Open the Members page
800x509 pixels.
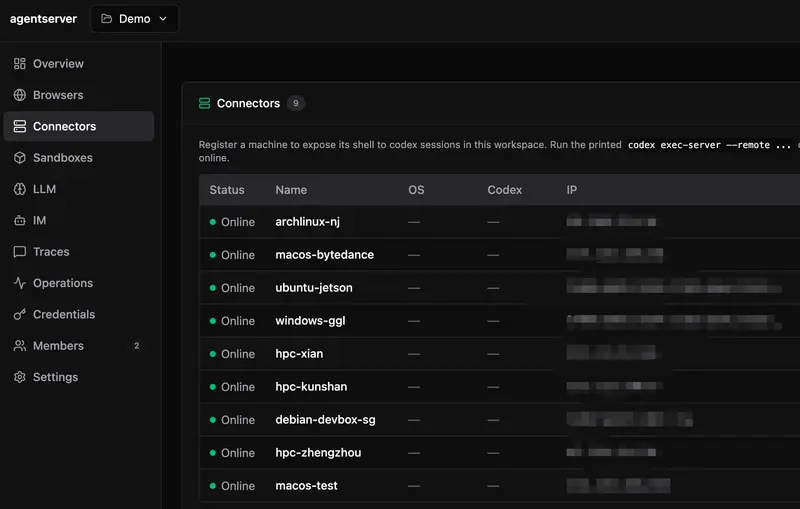tap(79, 346)
